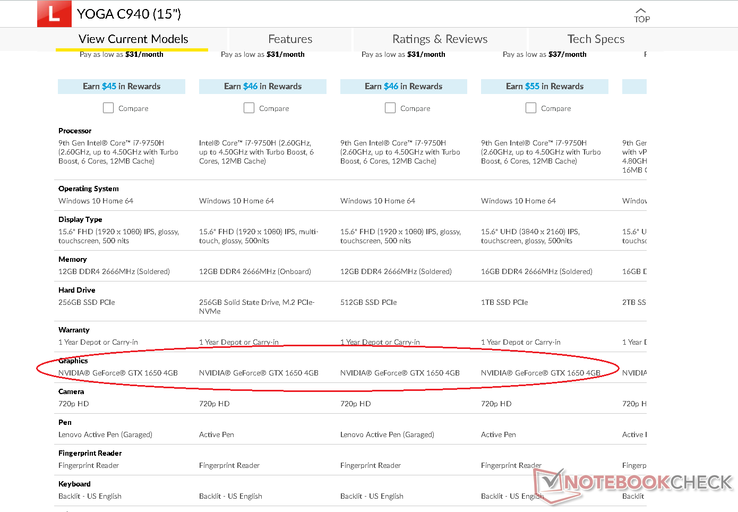This screenshot has height=512, width=738.
Task: Select 16GB DDR4 2666MHz (Soldered) text
Action: [x=537, y=272]
